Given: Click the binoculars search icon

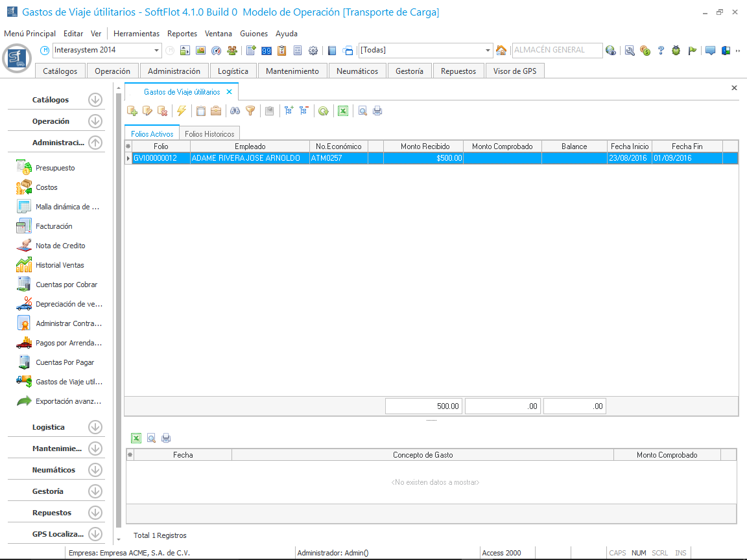Looking at the screenshot, I should (x=235, y=111).
